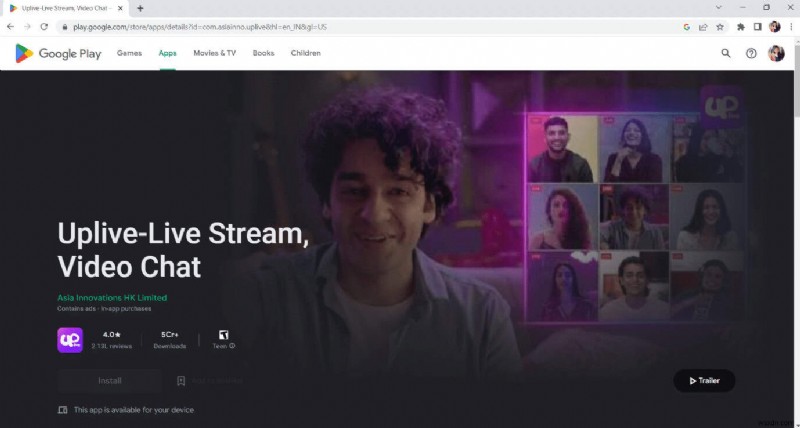Open Movies & TV section
This screenshot has width=800, height=428.
click(x=214, y=53)
